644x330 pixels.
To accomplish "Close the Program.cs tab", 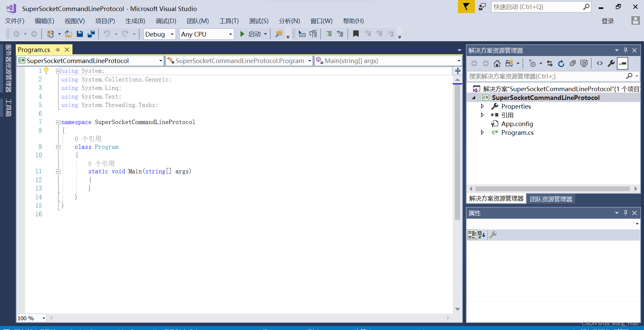I will (67, 50).
